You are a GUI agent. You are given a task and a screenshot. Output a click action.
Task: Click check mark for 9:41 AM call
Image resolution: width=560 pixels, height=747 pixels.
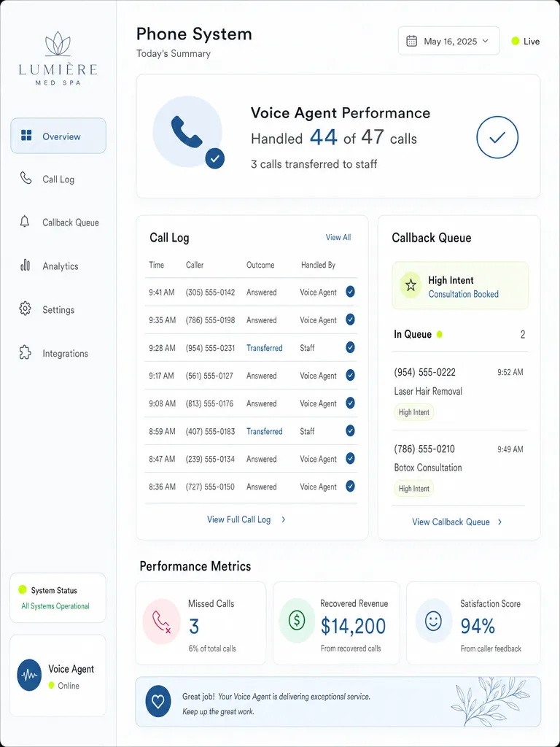coord(350,292)
